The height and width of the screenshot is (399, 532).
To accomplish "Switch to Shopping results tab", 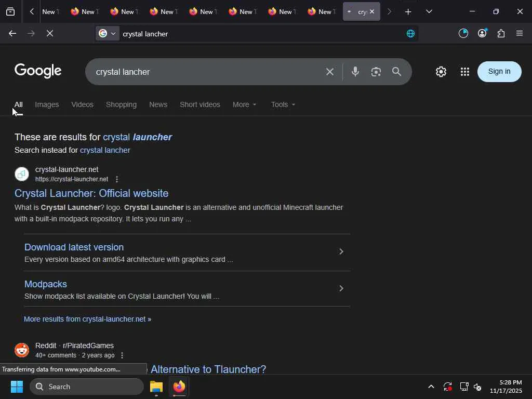I will pyautogui.click(x=121, y=105).
